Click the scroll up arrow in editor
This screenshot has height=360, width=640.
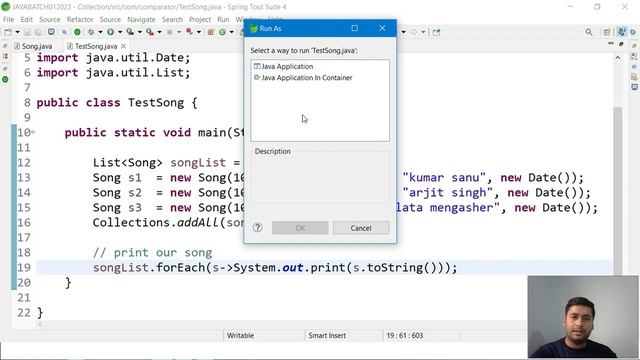(x=618, y=58)
